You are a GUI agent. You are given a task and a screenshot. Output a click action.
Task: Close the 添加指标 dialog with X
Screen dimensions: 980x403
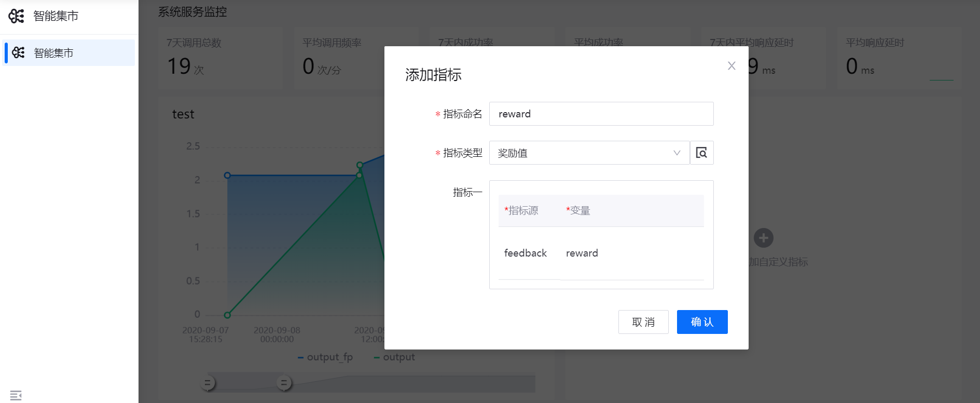point(731,66)
